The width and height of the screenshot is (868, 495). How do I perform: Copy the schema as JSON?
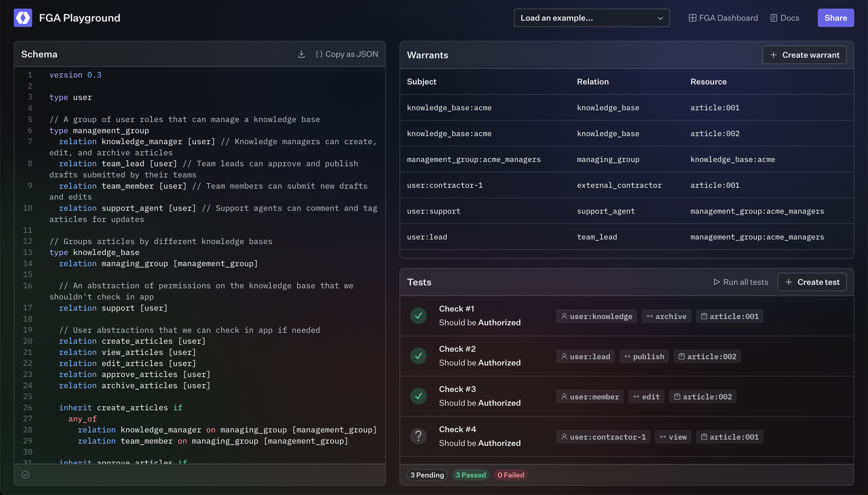click(x=346, y=54)
